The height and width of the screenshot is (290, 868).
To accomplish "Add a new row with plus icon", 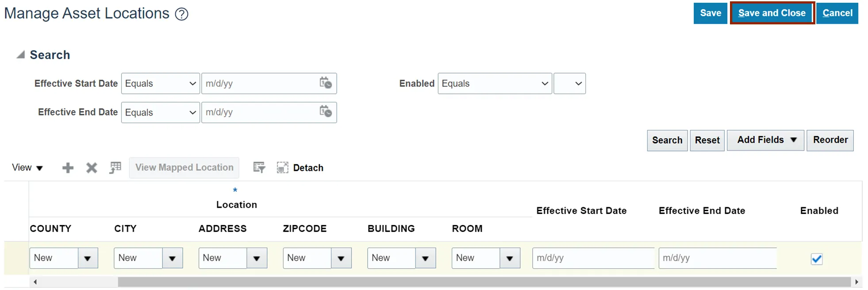I will 68,168.
